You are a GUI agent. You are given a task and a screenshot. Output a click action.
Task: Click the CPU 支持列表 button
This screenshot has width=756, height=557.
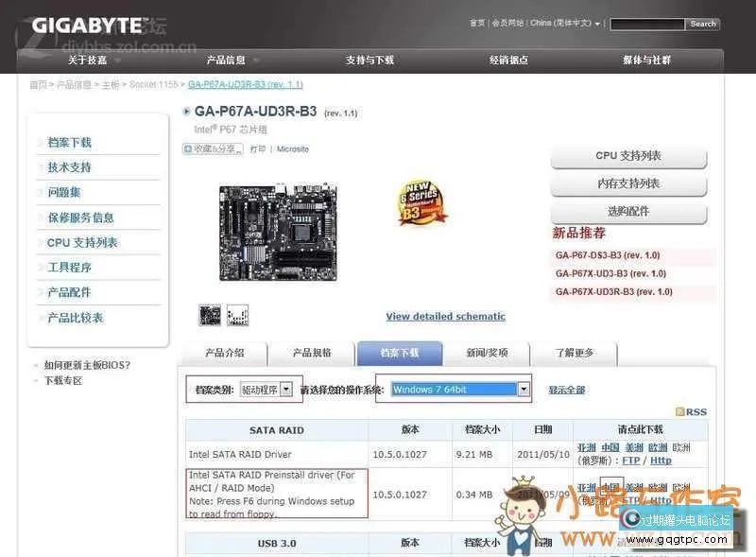628,156
